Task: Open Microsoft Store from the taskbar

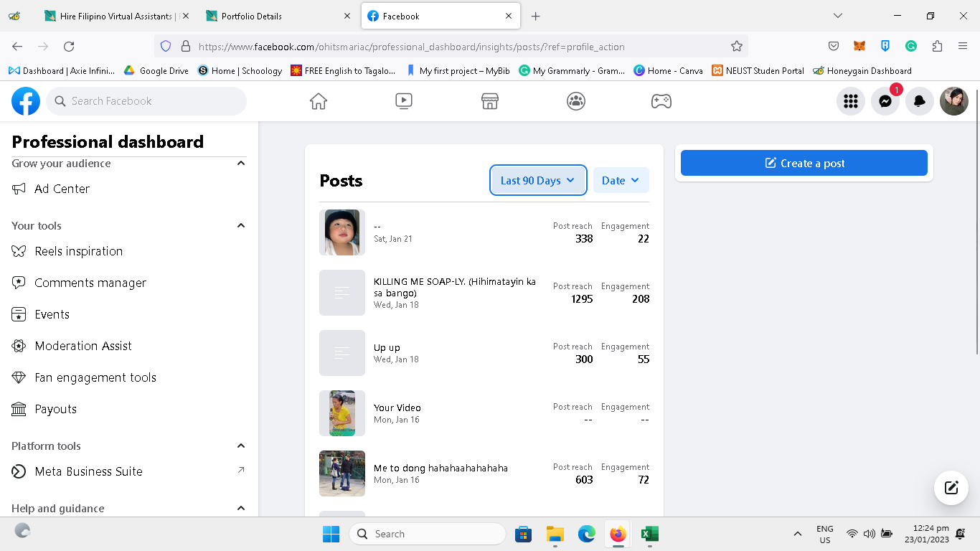Action: point(523,534)
